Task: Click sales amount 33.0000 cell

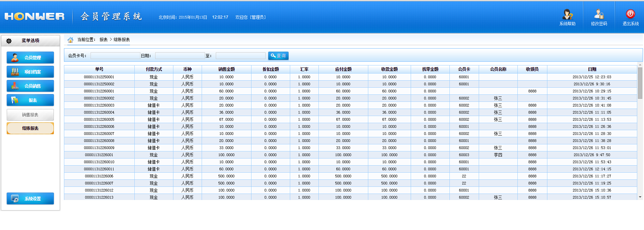Action: (x=226, y=148)
